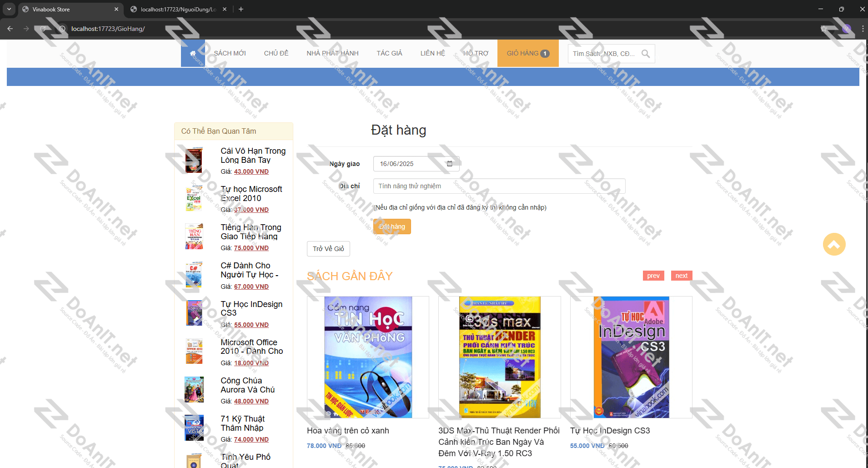The height and width of the screenshot is (468, 868).
Task: Click the next carousel button
Action: click(682, 276)
